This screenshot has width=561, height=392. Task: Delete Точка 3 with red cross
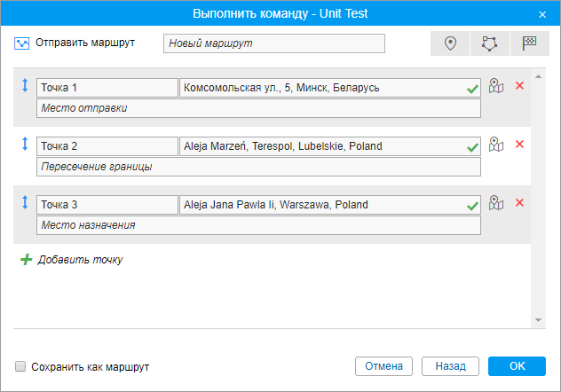click(x=520, y=203)
